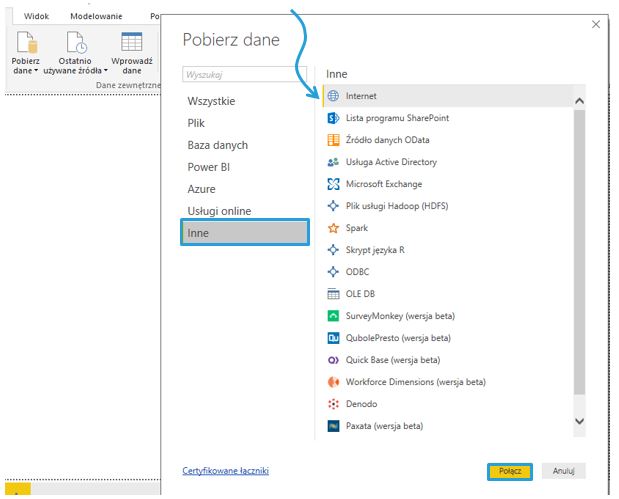This screenshot has height=499, width=619.
Task: Select the Baza danych category
Action: click(217, 145)
